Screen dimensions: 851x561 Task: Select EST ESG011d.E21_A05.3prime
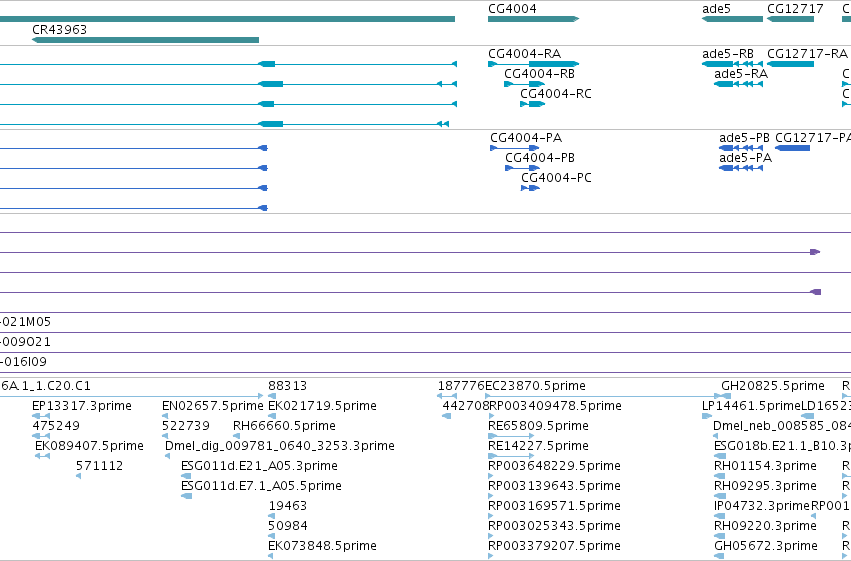tap(259, 466)
